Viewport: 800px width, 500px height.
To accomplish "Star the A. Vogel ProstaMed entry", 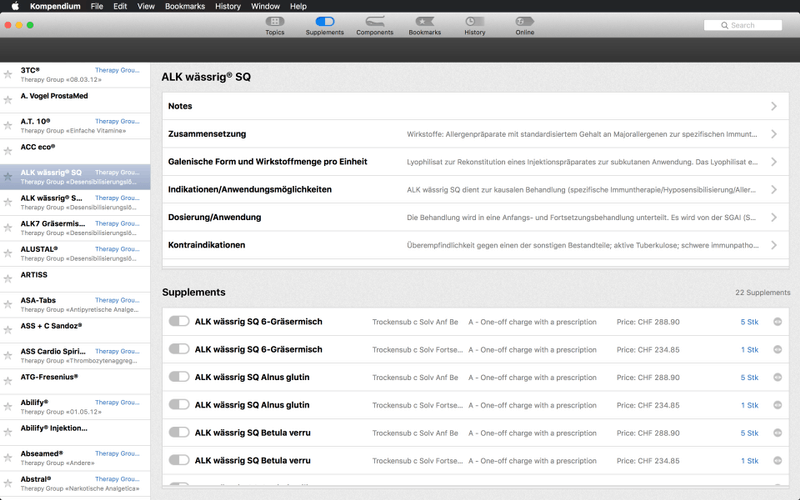I will [8, 100].
